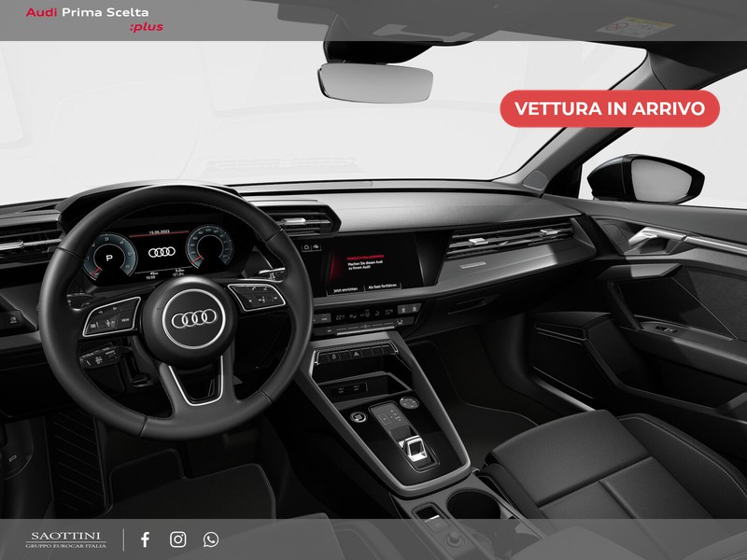Click the Saottini Gruppo Eurocar Italia logo
This screenshot has height=560, width=747.
(65, 540)
